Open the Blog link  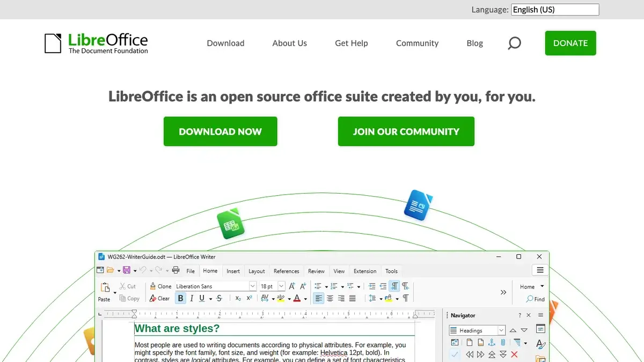[x=475, y=43]
